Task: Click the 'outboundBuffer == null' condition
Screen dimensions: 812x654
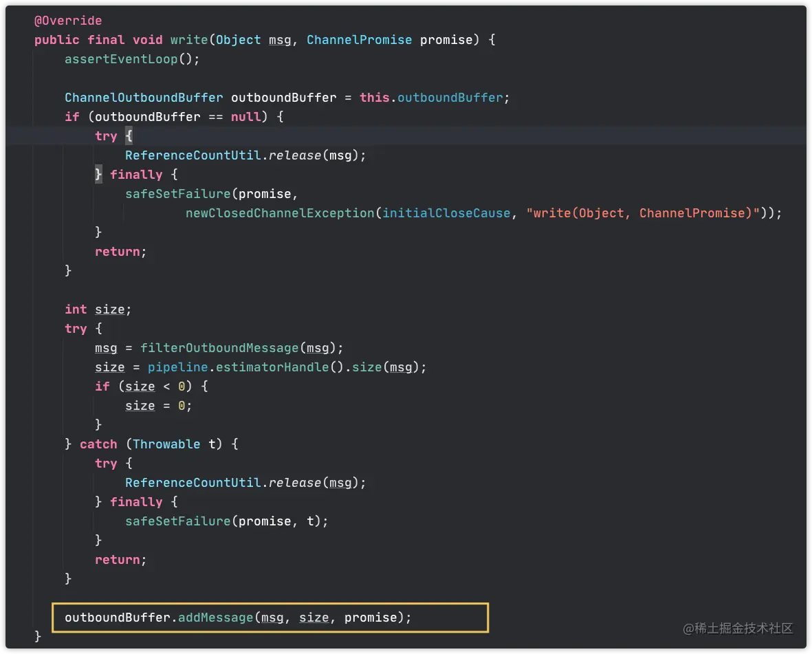Action: point(178,117)
